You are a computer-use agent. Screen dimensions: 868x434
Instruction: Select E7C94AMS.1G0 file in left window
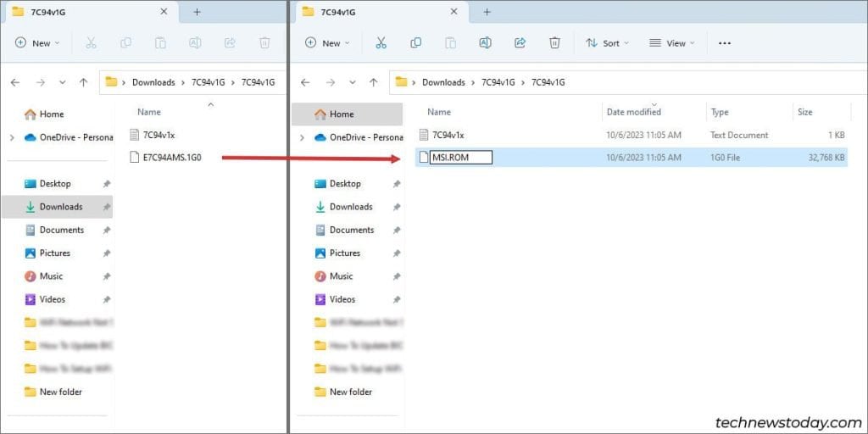[172, 157]
